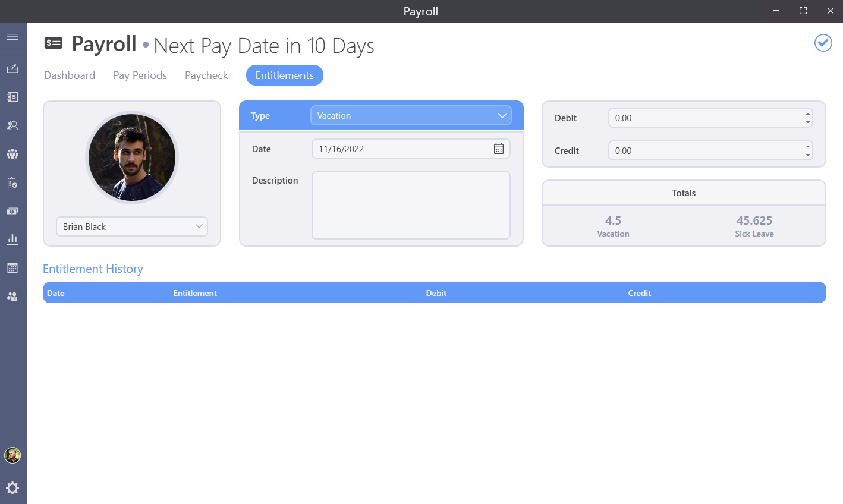Open the Paycheck tab

click(x=206, y=75)
